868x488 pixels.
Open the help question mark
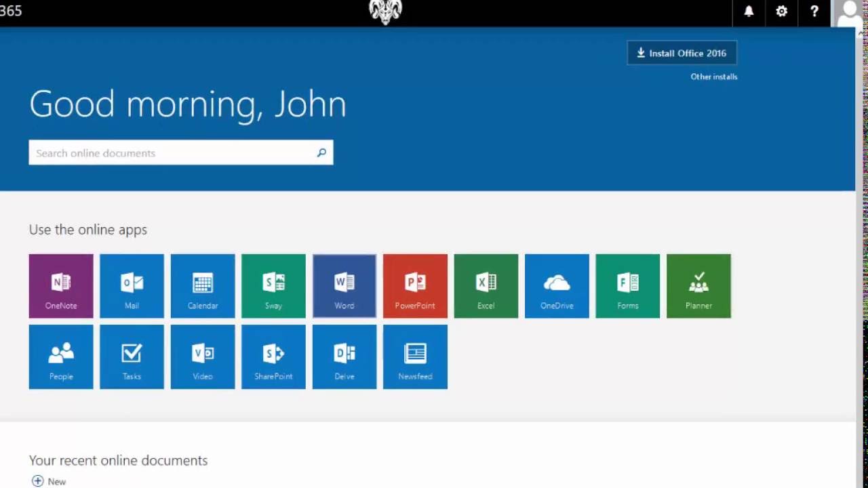tap(814, 12)
